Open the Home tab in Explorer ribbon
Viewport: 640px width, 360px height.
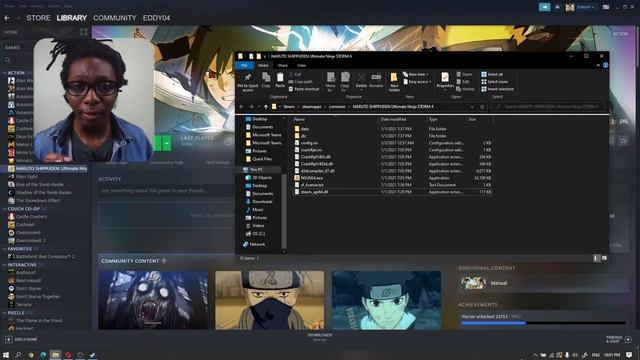[x=263, y=65]
